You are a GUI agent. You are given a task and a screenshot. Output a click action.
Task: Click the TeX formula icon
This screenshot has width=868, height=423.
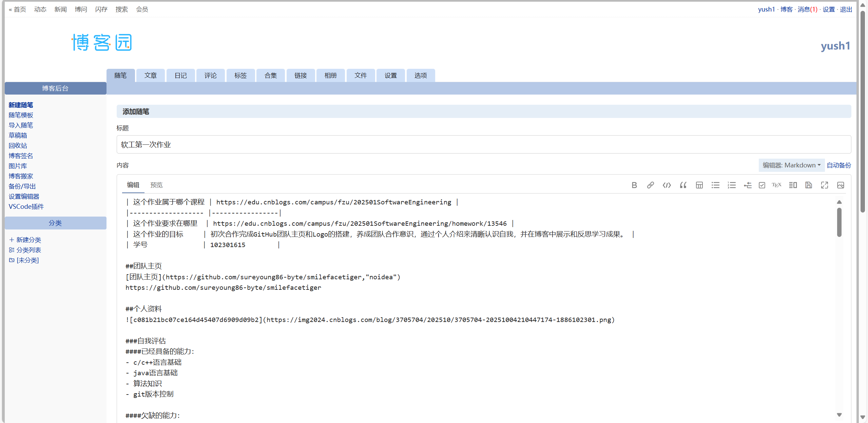pos(776,185)
